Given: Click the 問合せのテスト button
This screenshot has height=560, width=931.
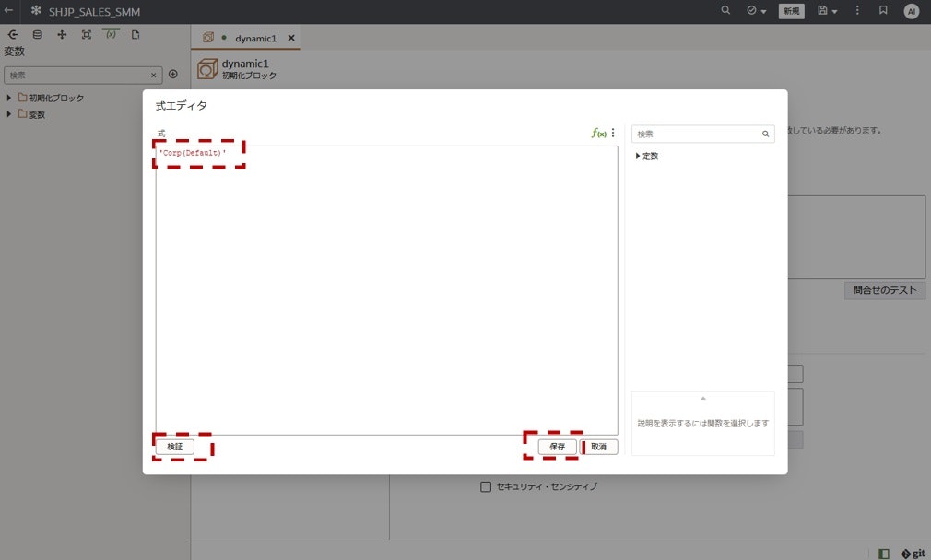Looking at the screenshot, I should click(885, 290).
